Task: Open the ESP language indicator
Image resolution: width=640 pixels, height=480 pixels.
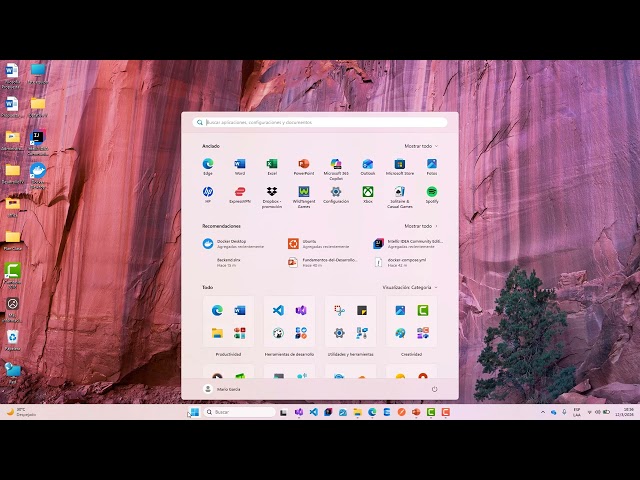Action: [577, 412]
